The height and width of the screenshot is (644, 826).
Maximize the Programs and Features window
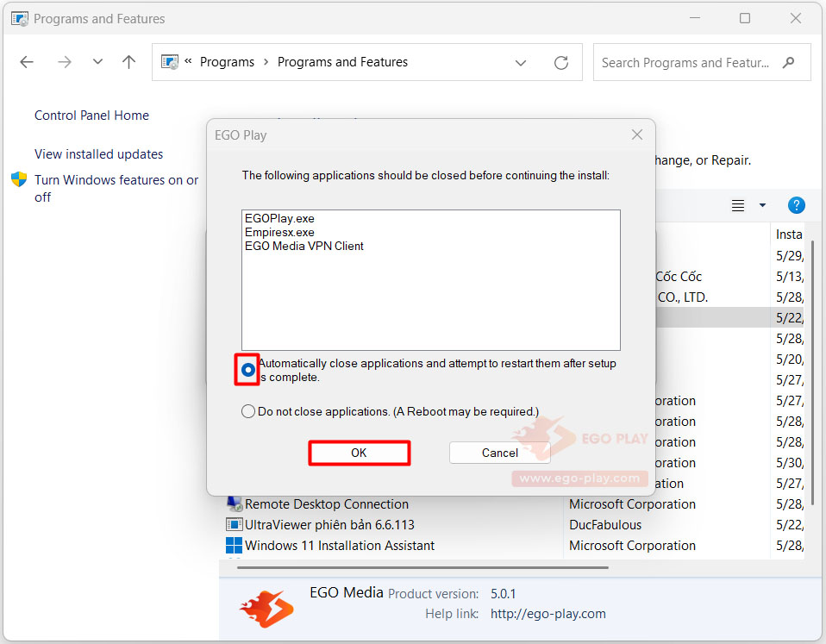point(745,18)
